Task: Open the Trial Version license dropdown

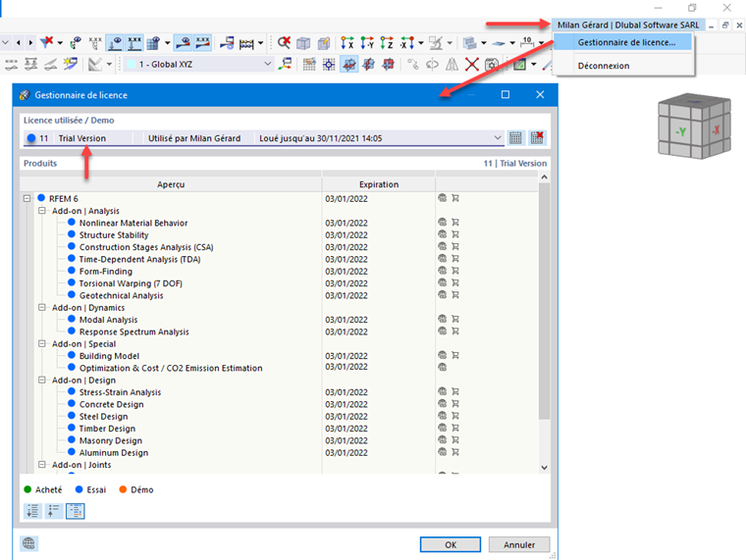Action: pyautogui.click(x=498, y=138)
